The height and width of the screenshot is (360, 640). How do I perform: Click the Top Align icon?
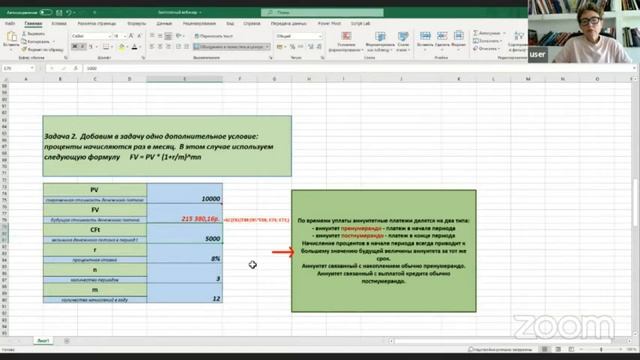pyautogui.click(x=152, y=36)
